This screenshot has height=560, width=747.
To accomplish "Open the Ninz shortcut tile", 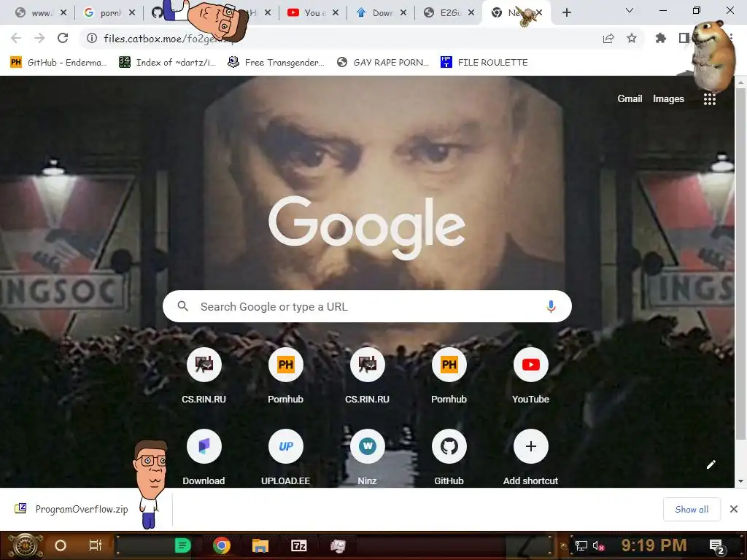I will point(368,458).
